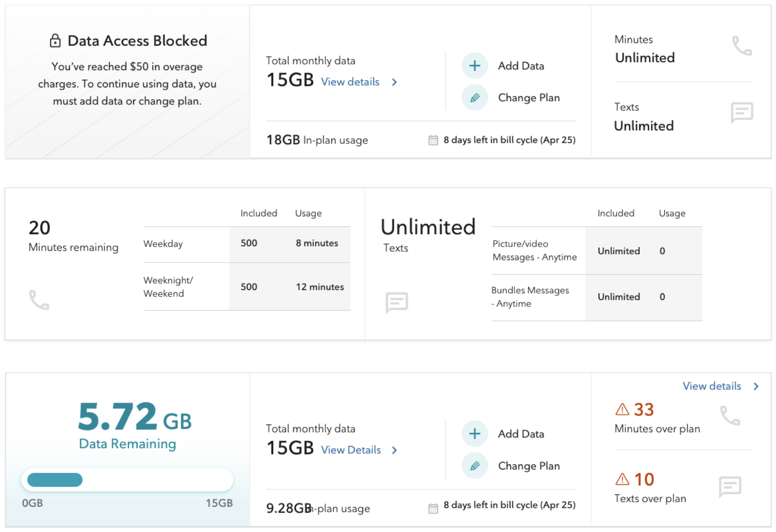Viewport: 776px width, 532px height.
Task: Expand the chevron after 15GB View Details at bottom
Action: (394, 450)
